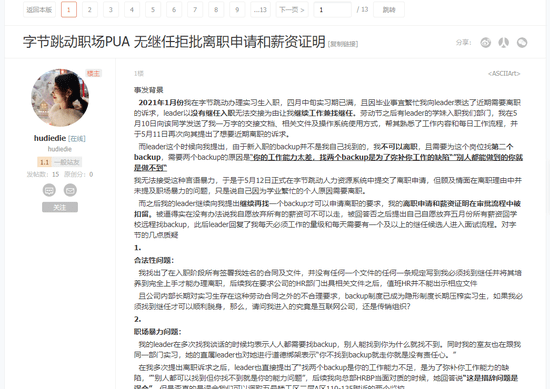Viewport: 550px width, 389px height.
Task: Go to page 9 of thread
Action: tap(237, 10)
